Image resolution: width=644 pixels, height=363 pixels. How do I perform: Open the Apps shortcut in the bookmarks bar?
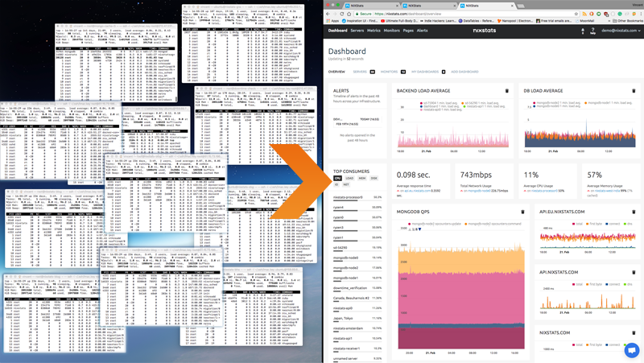coord(332,21)
